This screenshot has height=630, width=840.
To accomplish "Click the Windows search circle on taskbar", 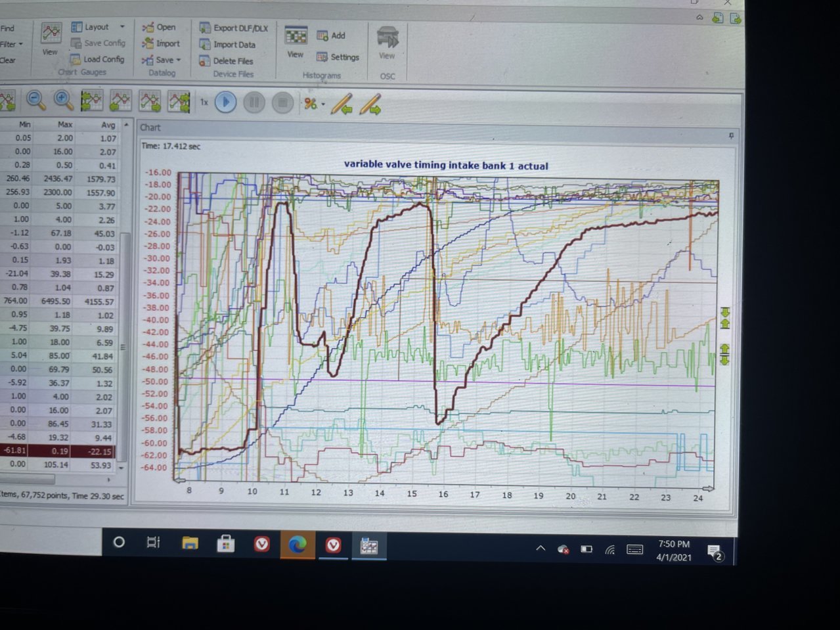I will [119, 543].
